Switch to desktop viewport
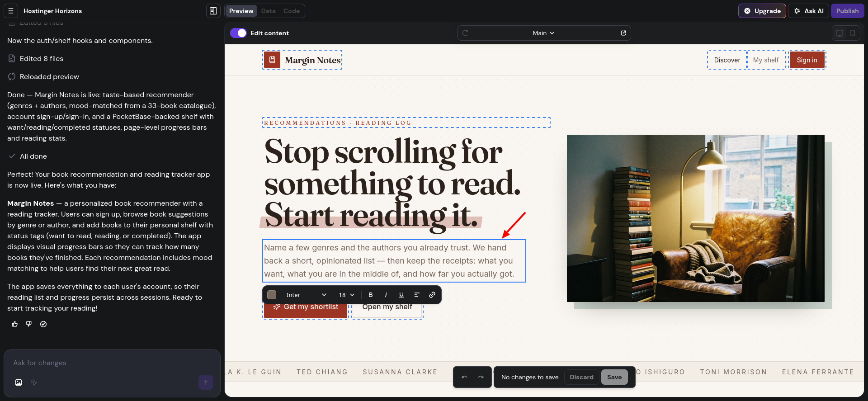The image size is (868, 401). coord(840,33)
